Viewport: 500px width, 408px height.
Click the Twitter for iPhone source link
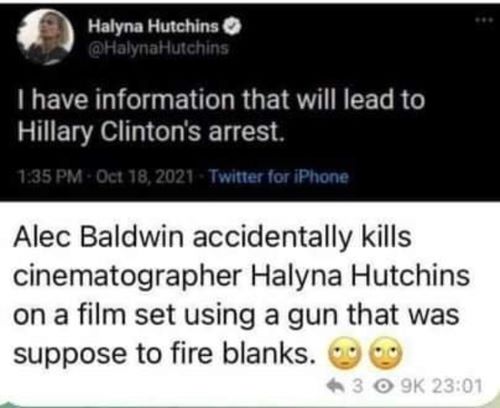tap(279, 176)
